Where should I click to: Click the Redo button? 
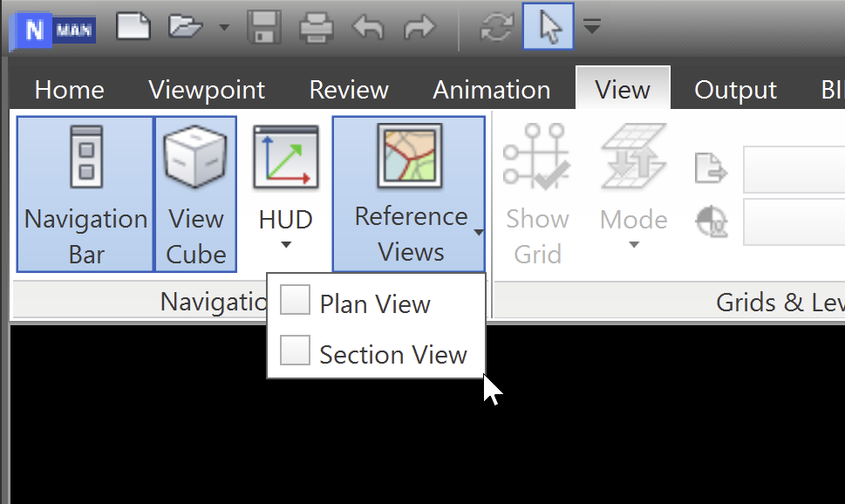(419, 26)
